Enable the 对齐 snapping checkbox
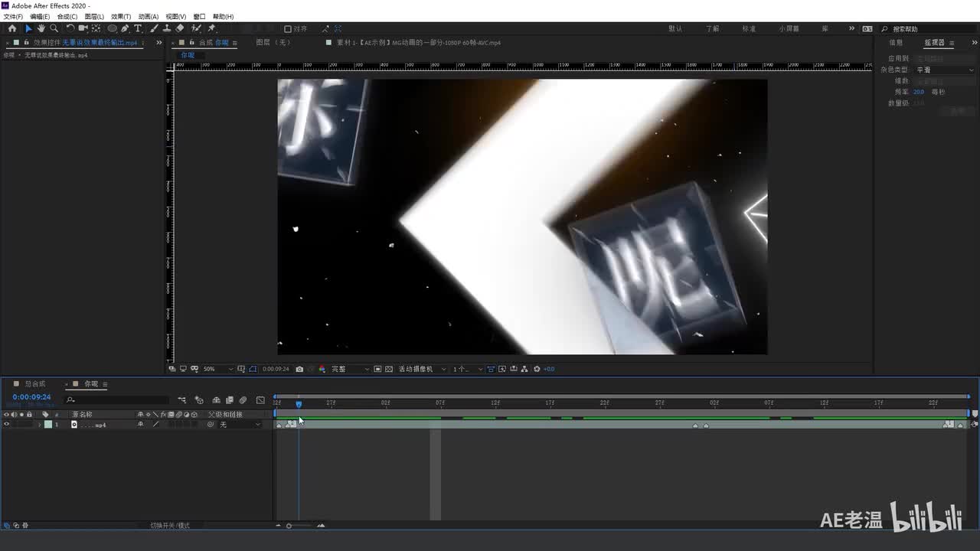This screenshot has width=980, height=551. coord(288,29)
